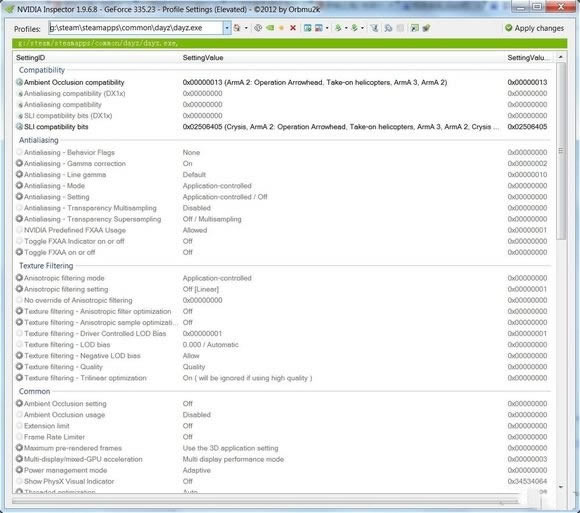Click the 'Off / Multisampling' value

(212, 219)
